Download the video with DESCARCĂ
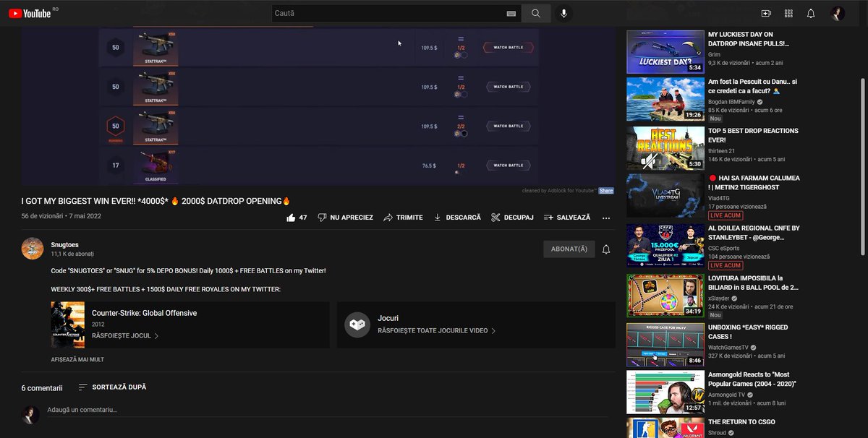The width and height of the screenshot is (868, 438). tap(456, 217)
